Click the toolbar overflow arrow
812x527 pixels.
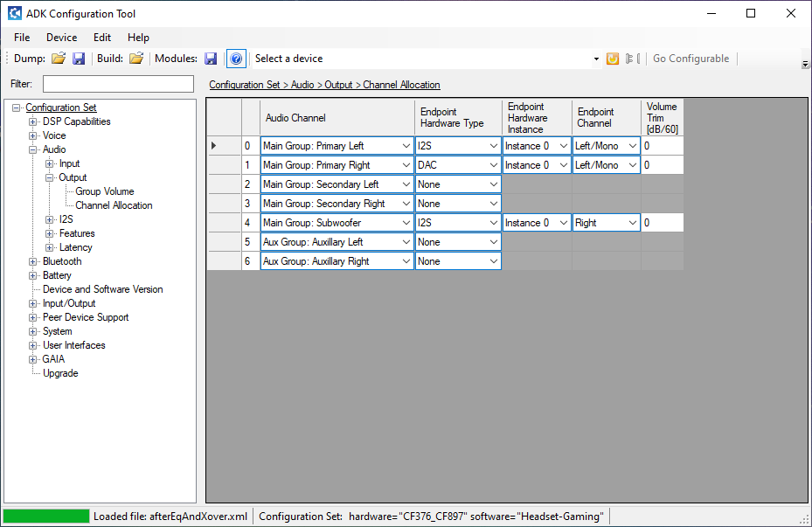pos(805,64)
